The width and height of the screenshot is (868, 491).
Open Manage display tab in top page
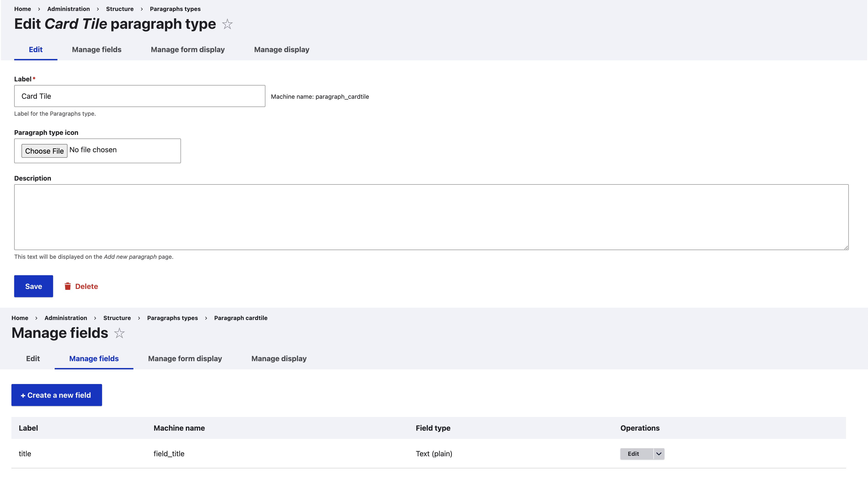pyautogui.click(x=281, y=50)
